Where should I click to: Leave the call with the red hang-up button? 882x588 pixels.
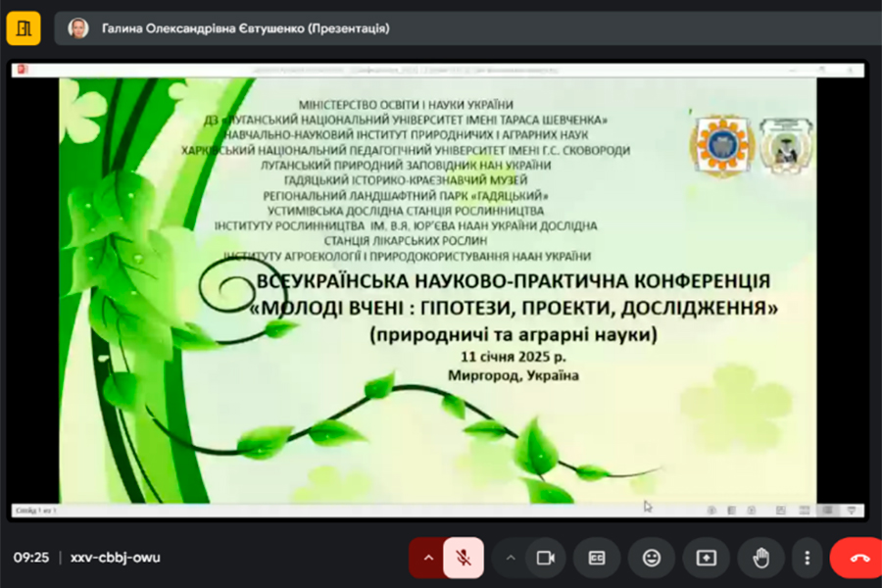[858, 558]
